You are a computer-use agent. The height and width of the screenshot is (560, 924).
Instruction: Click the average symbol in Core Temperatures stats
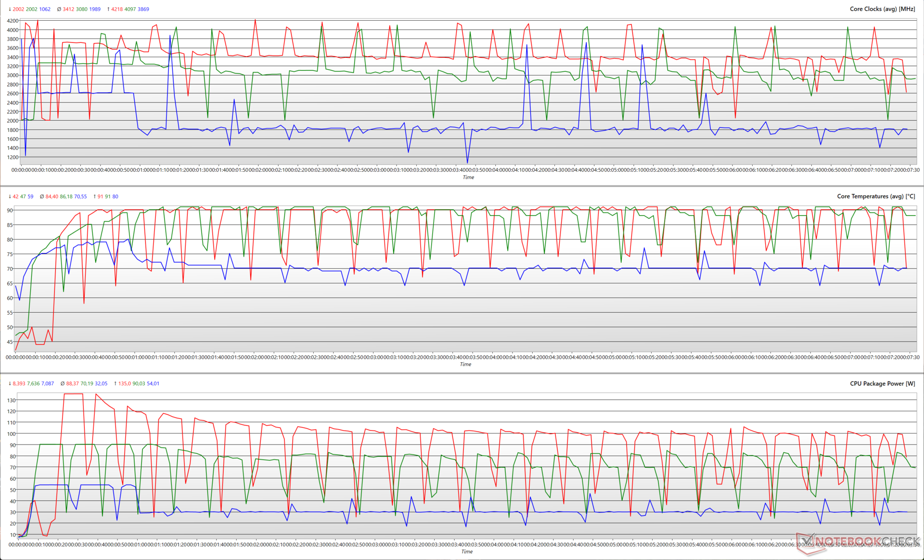[x=42, y=196]
